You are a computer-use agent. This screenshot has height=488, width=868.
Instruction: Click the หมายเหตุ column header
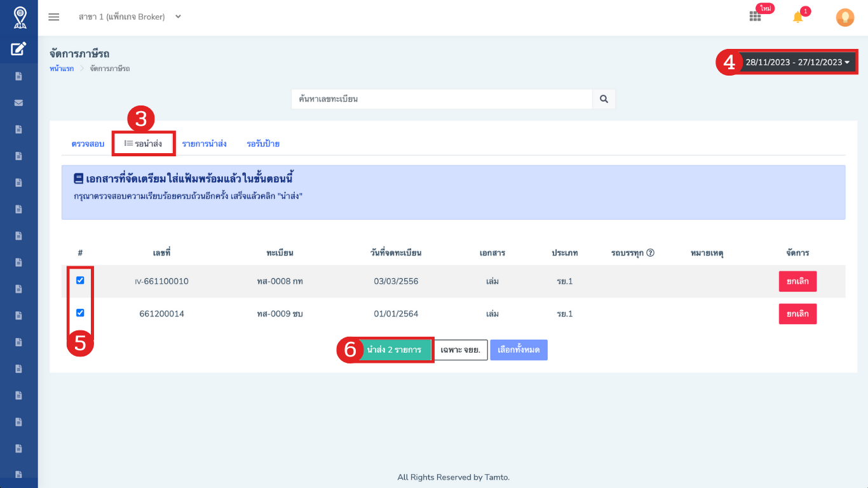[707, 253]
